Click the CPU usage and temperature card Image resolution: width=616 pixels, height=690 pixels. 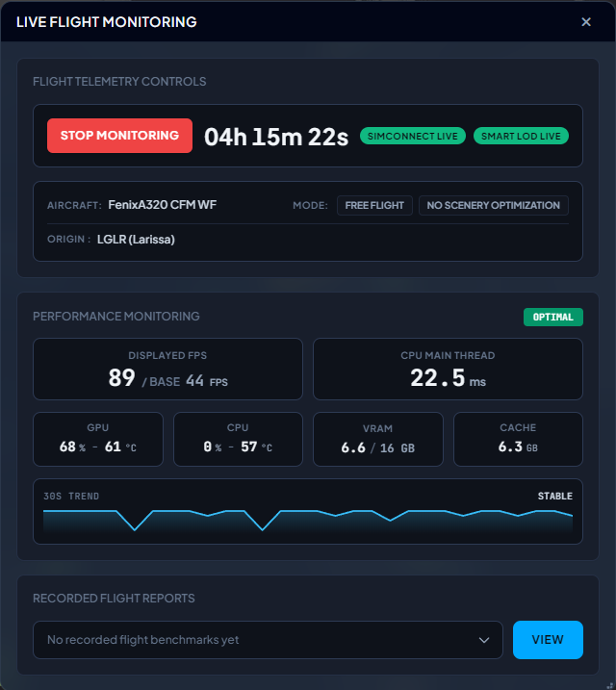click(x=238, y=439)
